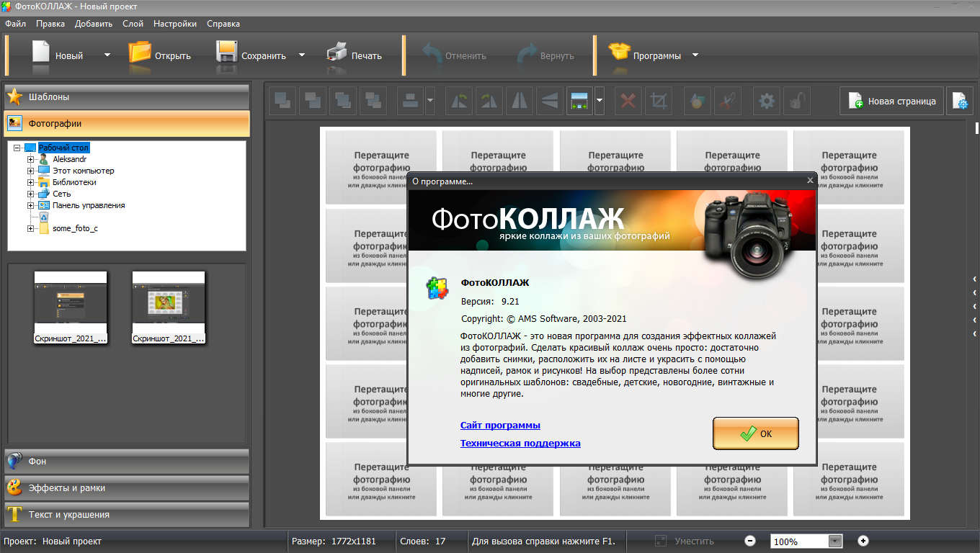Click the Отменить undo button

(455, 55)
